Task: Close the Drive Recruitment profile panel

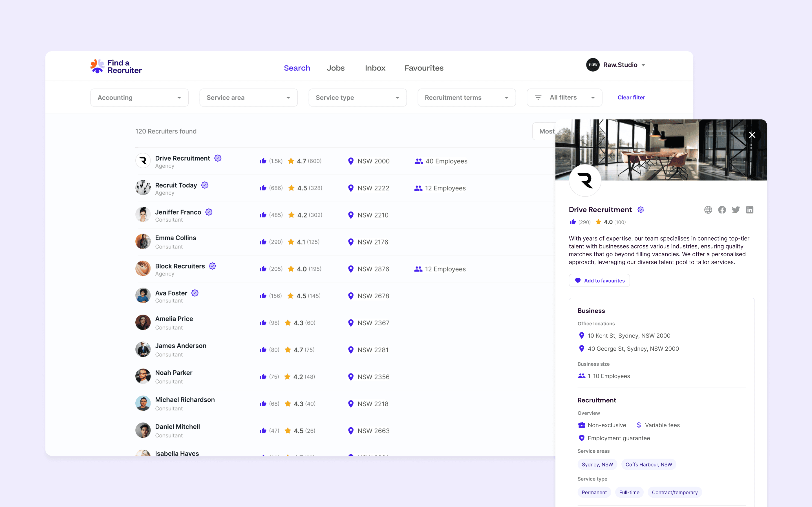Action: (752, 135)
